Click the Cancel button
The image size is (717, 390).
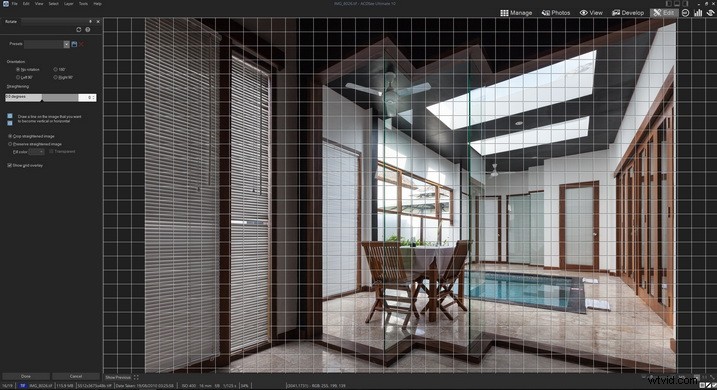(x=76, y=376)
